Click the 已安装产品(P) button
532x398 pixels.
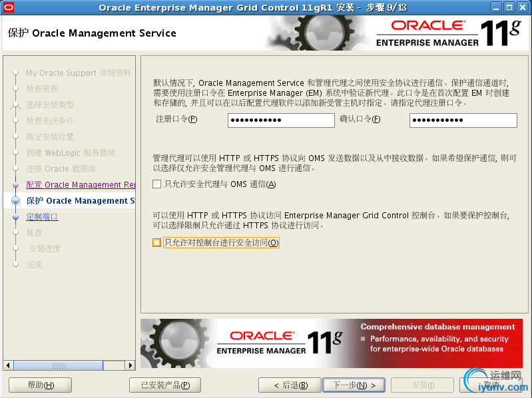click(165, 385)
